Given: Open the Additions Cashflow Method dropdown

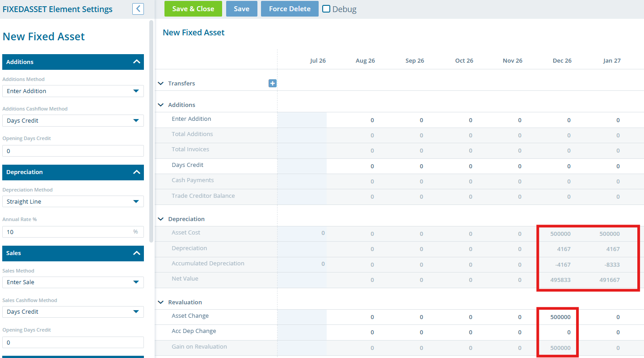Looking at the screenshot, I should point(73,120).
